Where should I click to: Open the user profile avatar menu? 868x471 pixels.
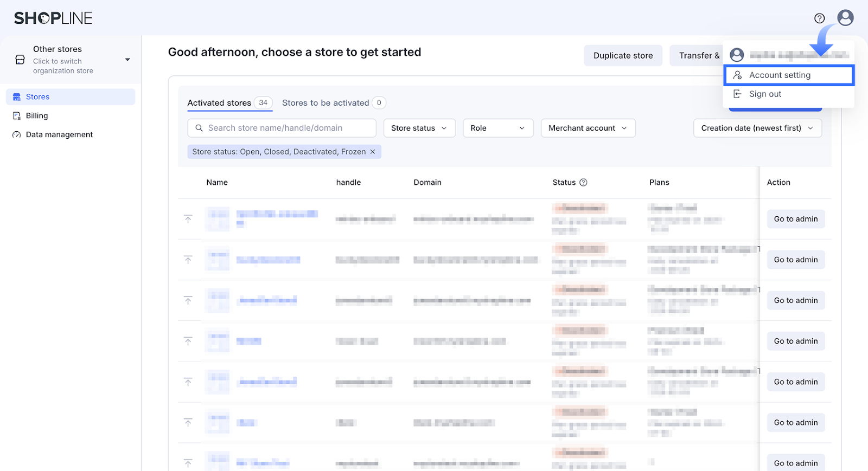coord(845,18)
